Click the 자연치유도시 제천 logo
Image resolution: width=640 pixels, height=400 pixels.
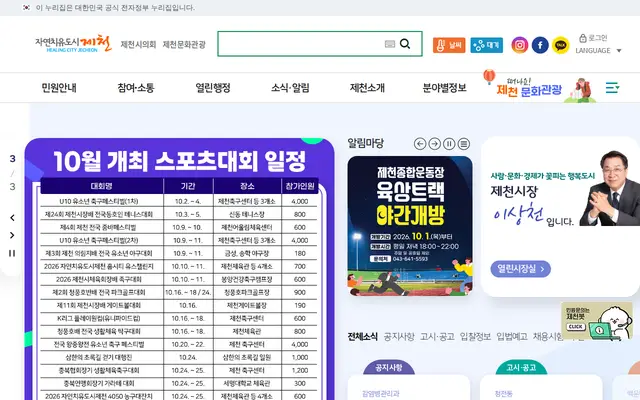click(73, 44)
